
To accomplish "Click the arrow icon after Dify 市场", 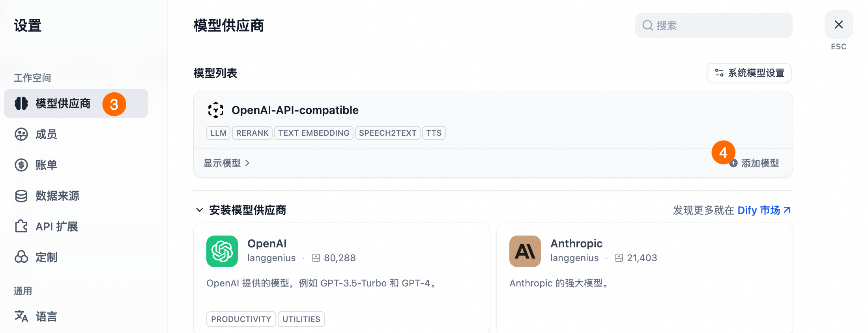I will click(787, 210).
